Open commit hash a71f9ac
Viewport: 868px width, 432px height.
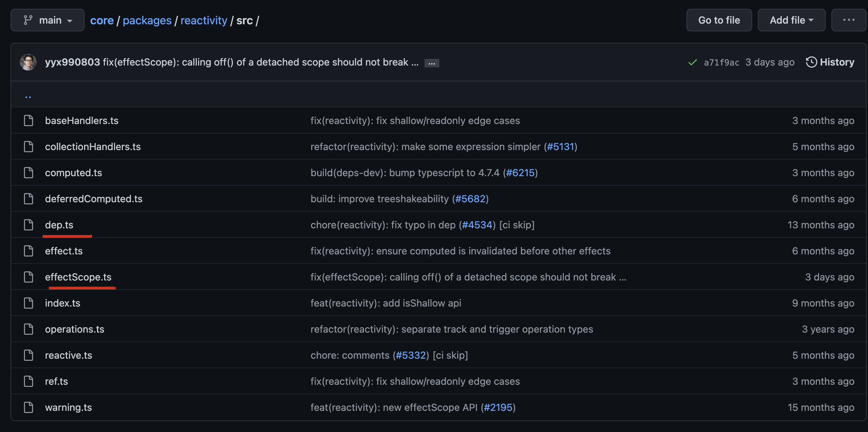pos(721,62)
